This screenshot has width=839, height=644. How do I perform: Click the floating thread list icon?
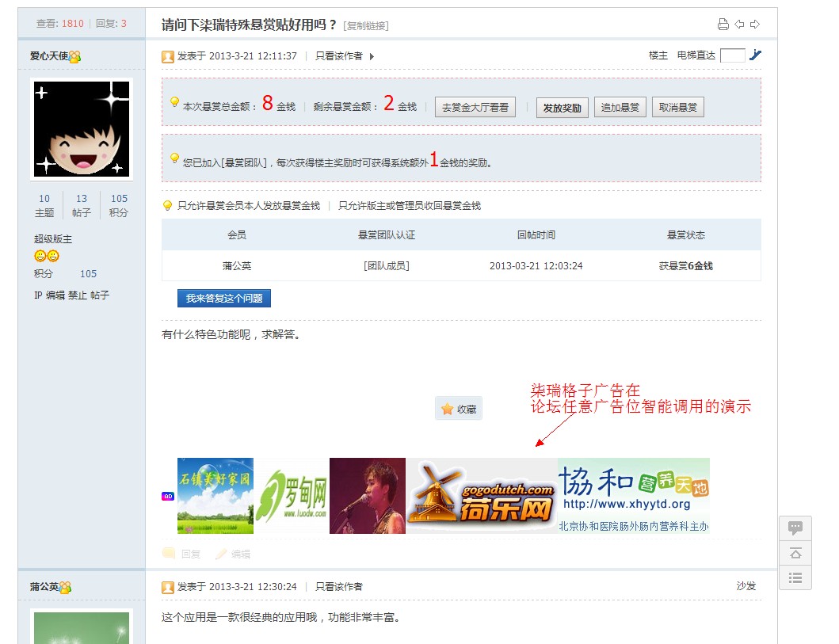point(795,577)
